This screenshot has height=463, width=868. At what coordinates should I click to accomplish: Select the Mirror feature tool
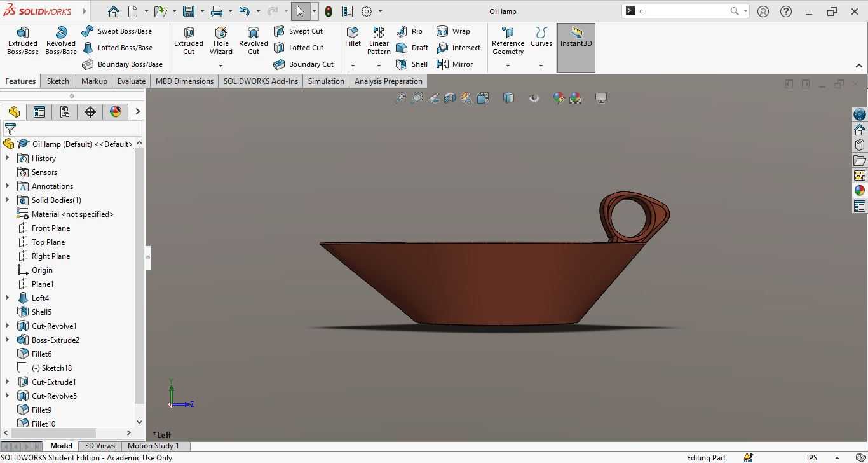pyautogui.click(x=454, y=64)
